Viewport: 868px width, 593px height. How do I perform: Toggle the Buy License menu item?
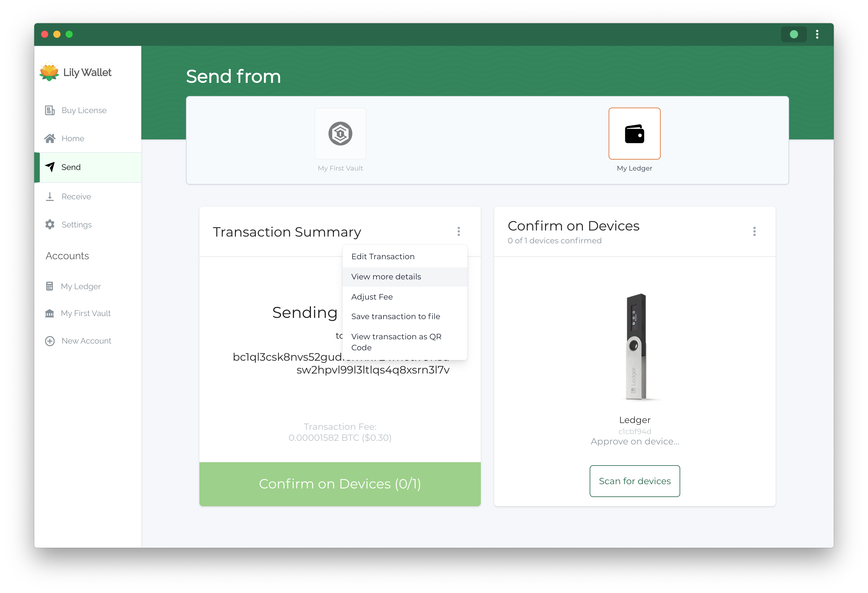coord(84,109)
